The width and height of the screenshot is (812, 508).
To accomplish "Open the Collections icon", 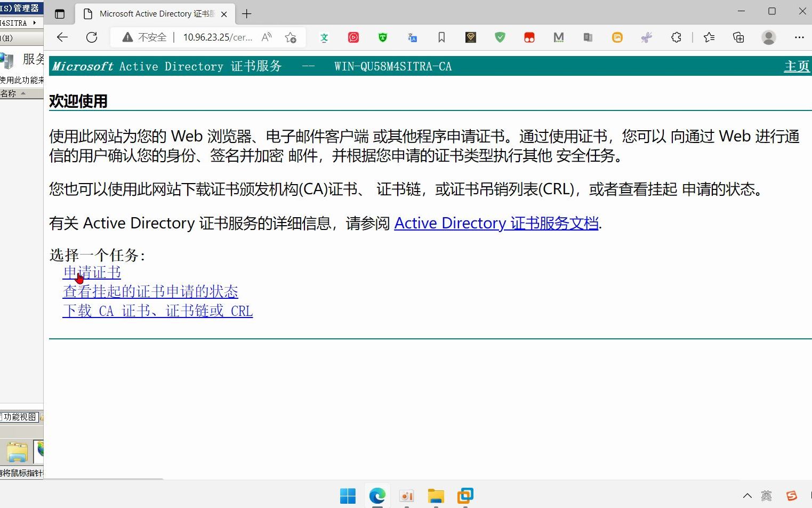I will (738, 37).
